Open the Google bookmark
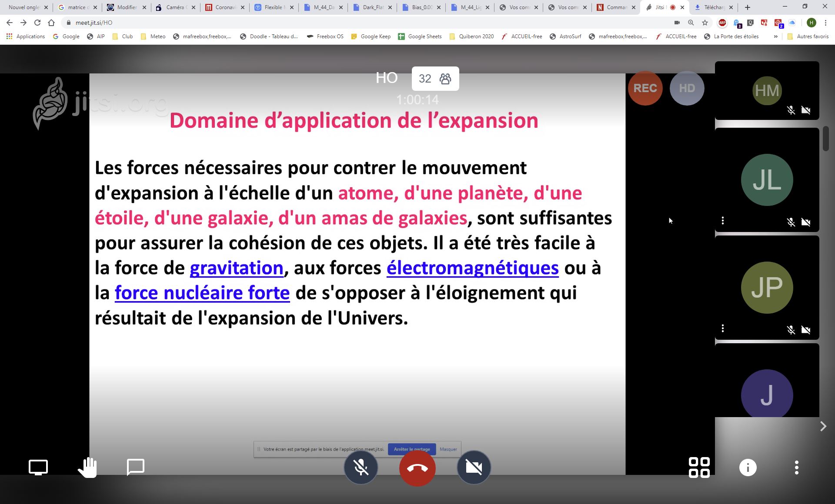Screen dimensions: 835x504 66,36
